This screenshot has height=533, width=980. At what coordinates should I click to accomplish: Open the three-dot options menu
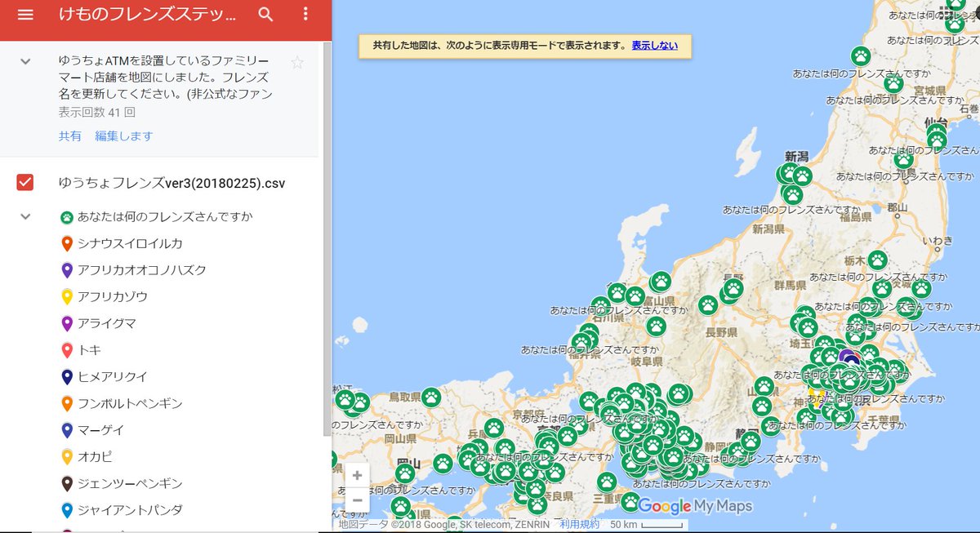305,14
